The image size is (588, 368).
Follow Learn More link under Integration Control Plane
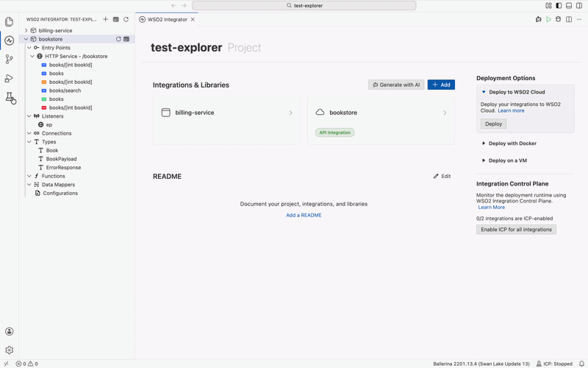pos(491,208)
